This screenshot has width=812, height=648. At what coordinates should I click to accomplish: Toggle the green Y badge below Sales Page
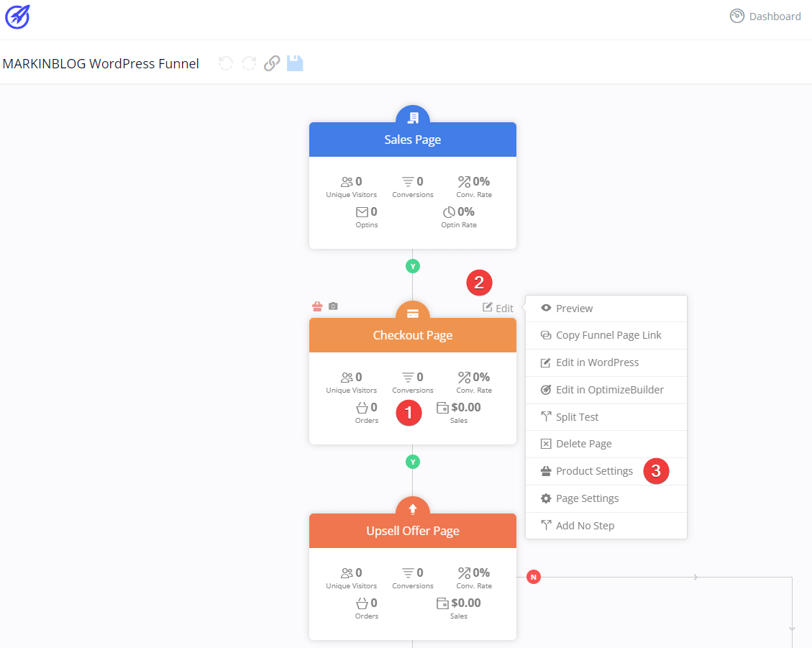[x=412, y=265]
